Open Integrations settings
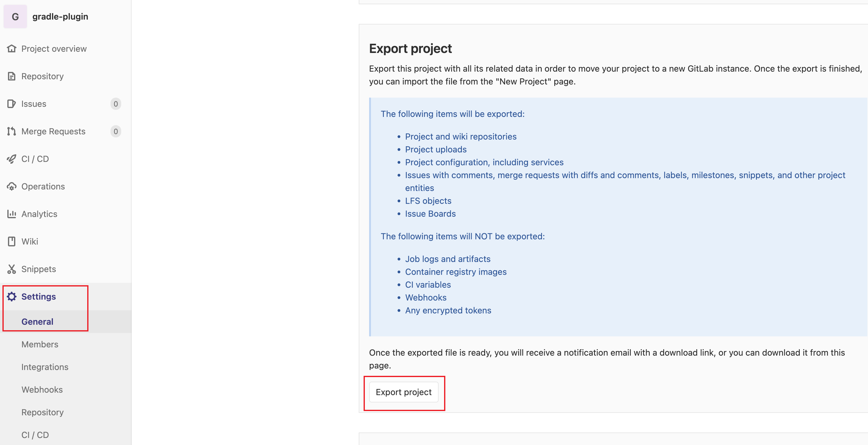The image size is (868, 445). pyautogui.click(x=45, y=367)
